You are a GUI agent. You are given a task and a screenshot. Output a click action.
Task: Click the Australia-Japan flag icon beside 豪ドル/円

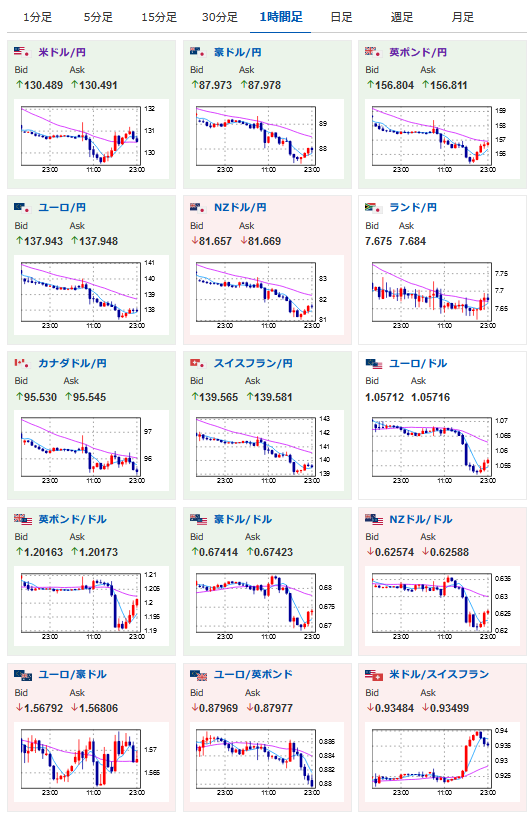[197, 51]
